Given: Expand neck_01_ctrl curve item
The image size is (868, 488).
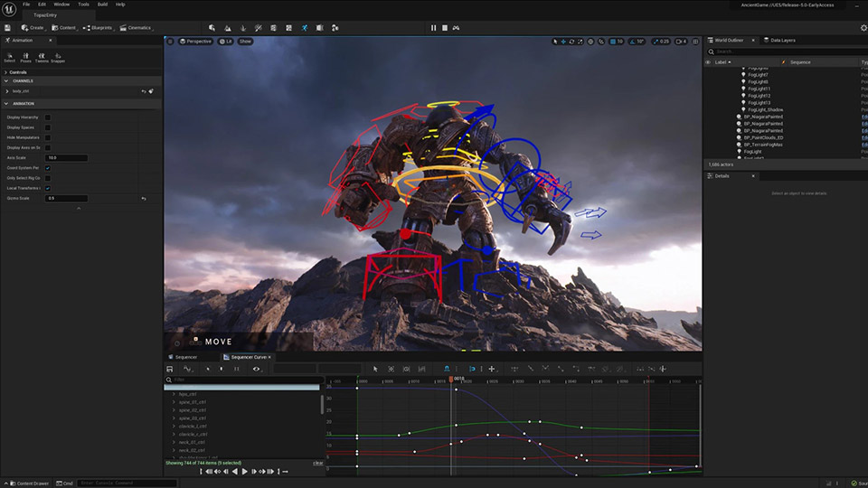Looking at the screenshot, I should coord(174,442).
